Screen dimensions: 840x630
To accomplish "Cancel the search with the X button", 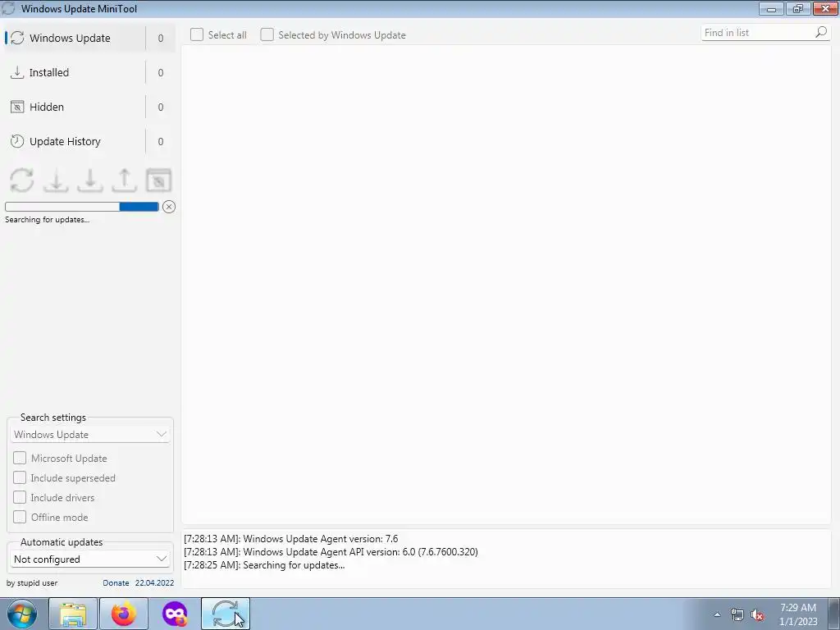I will click(169, 207).
